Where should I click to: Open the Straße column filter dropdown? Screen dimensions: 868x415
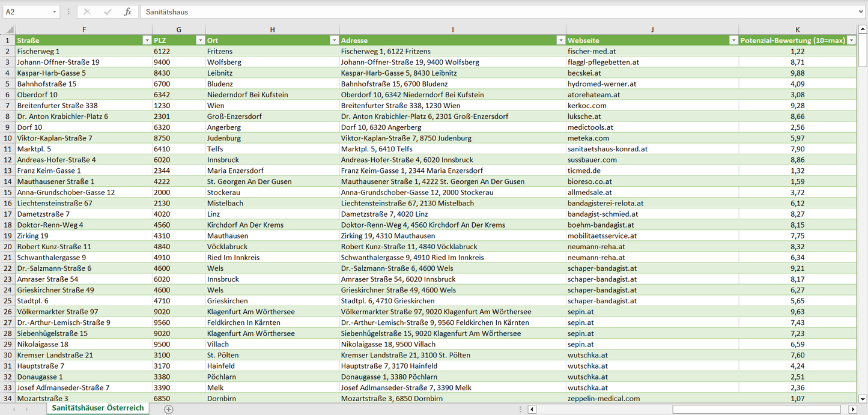147,40
